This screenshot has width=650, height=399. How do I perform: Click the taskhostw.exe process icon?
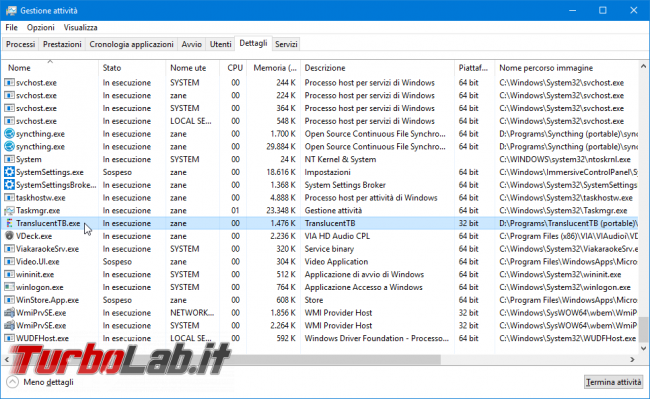(9, 198)
